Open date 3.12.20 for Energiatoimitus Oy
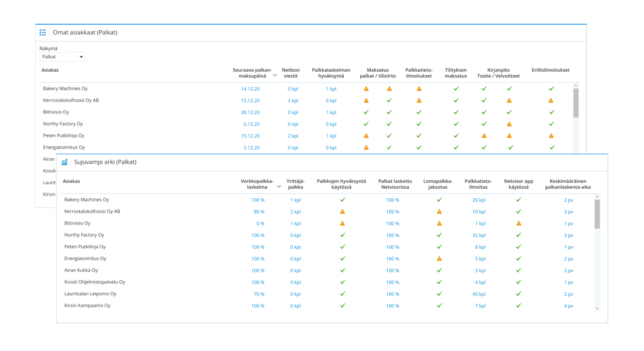Viewport: 644px width, 351px height. (251, 148)
